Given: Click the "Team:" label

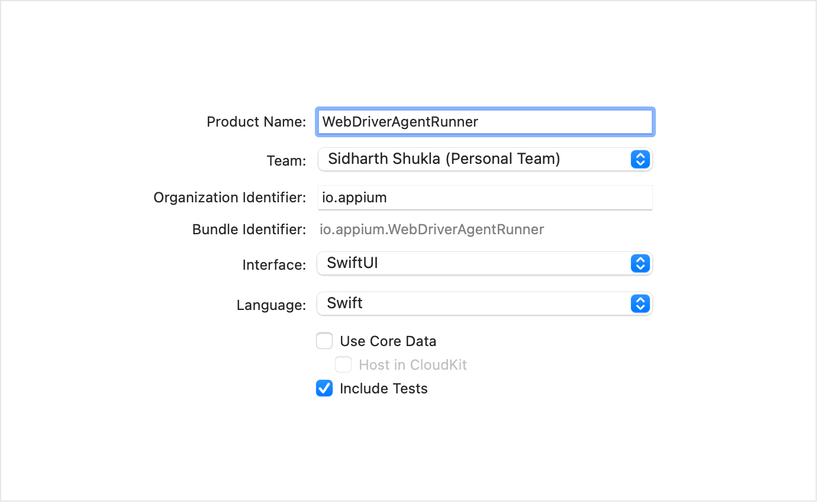Looking at the screenshot, I should click(x=286, y=161).
